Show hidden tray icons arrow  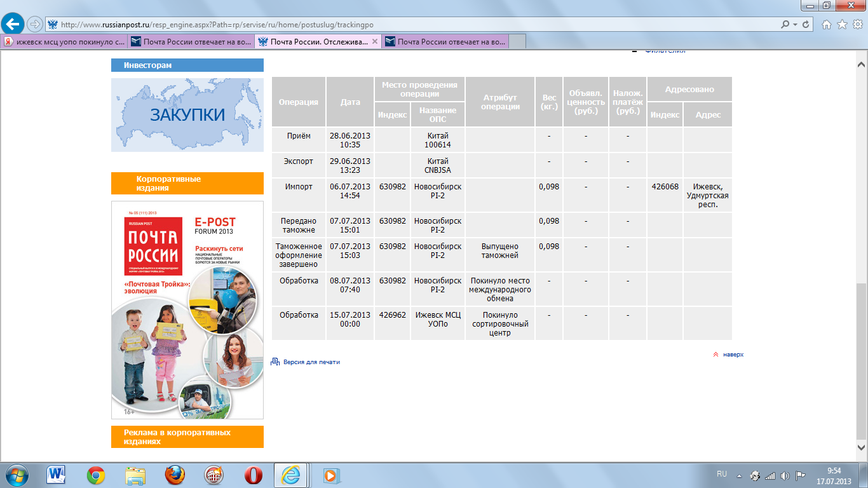[x=739, y=475]
